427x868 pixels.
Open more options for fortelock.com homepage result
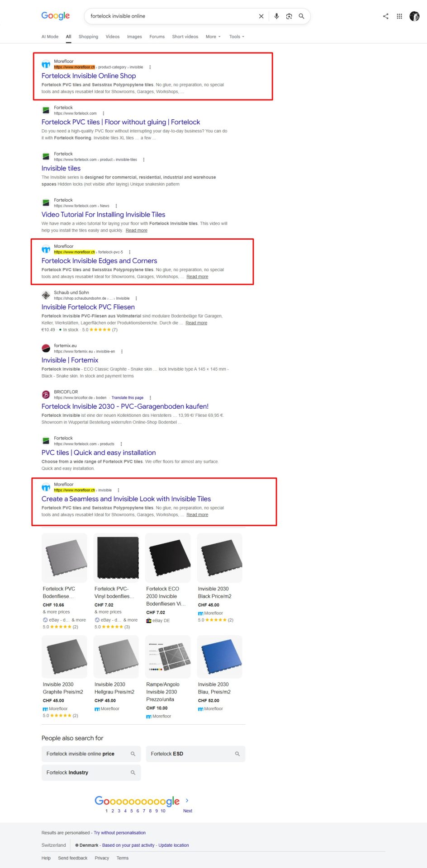104,113
